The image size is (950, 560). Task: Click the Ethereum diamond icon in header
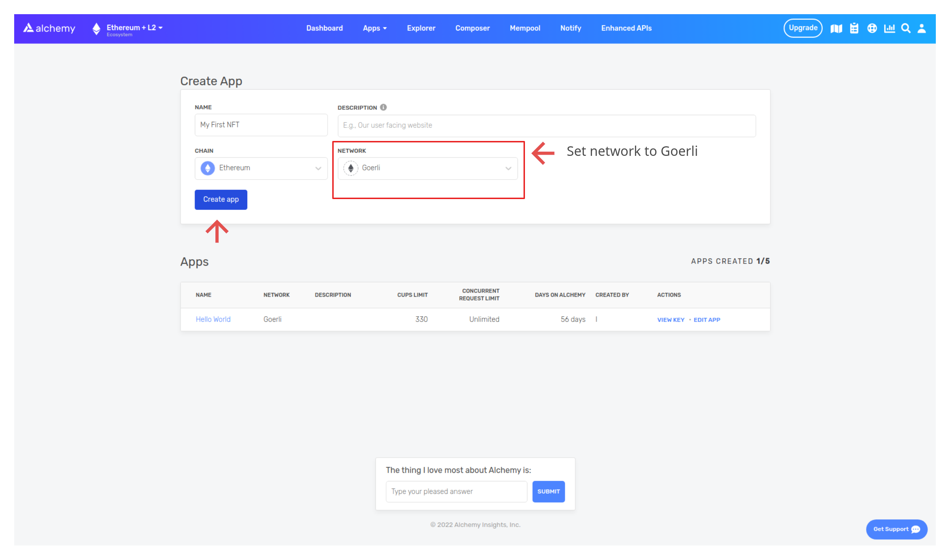pos(97,29)
